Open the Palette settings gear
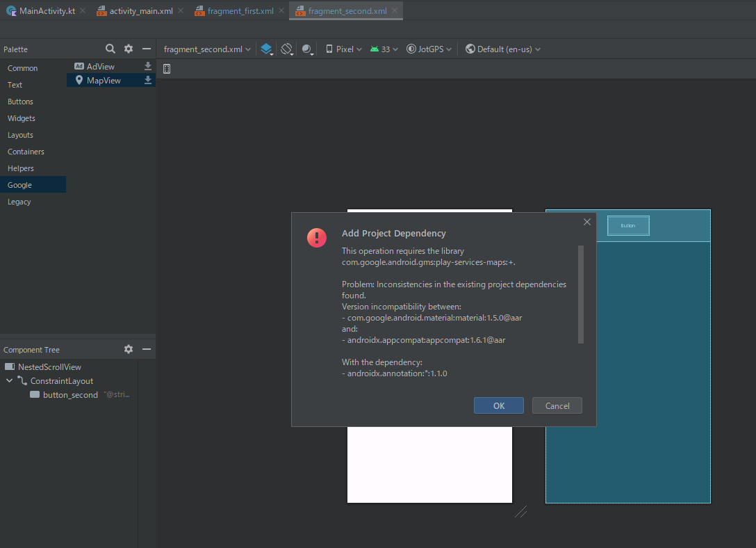This screenshot has height=548, width=756. 128,49
